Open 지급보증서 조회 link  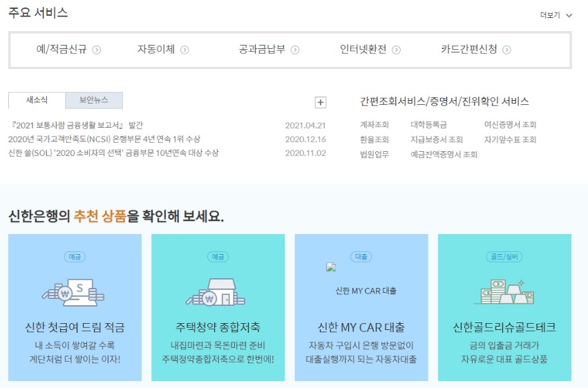point(437,139)
